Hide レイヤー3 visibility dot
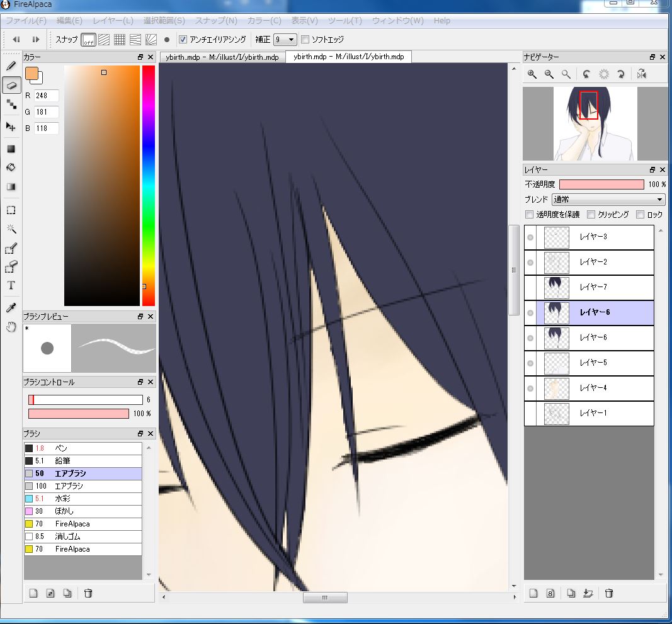 point(530,237)
